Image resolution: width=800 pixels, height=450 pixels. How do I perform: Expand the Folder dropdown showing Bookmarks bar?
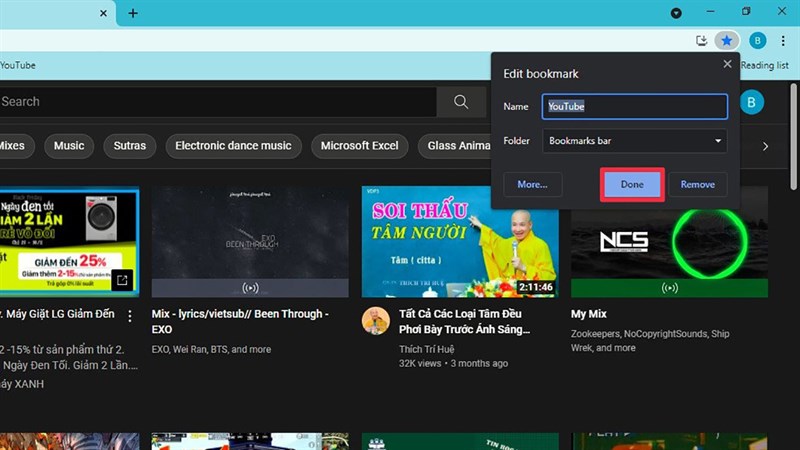click(634, 141)
